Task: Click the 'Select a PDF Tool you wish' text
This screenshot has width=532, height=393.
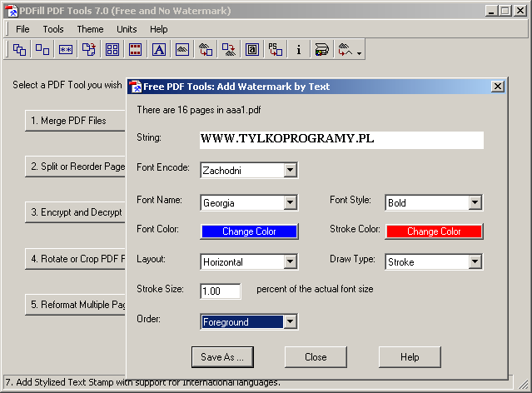Action: click(67, 85)
